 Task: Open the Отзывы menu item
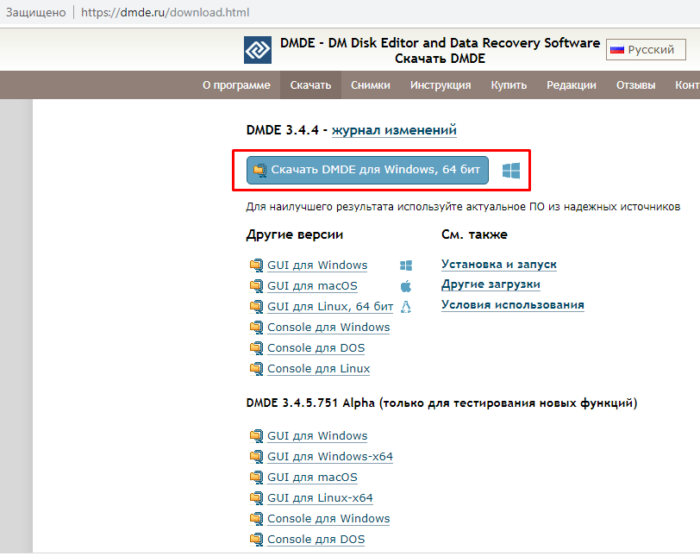pos(635,85)
